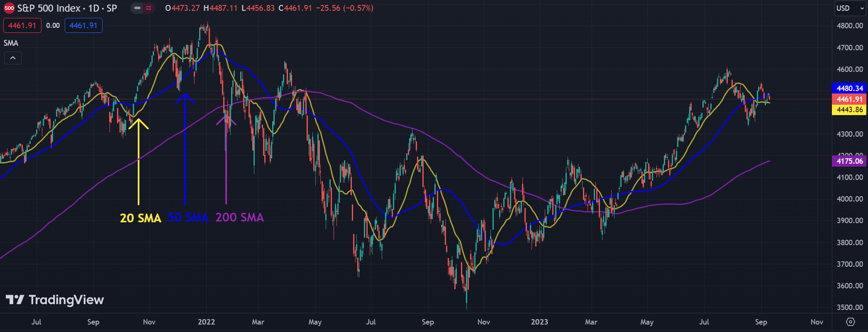Click the red 4461.91 current price label
The height and width of the screenshot is (332, 868).
tap(849, 99)
